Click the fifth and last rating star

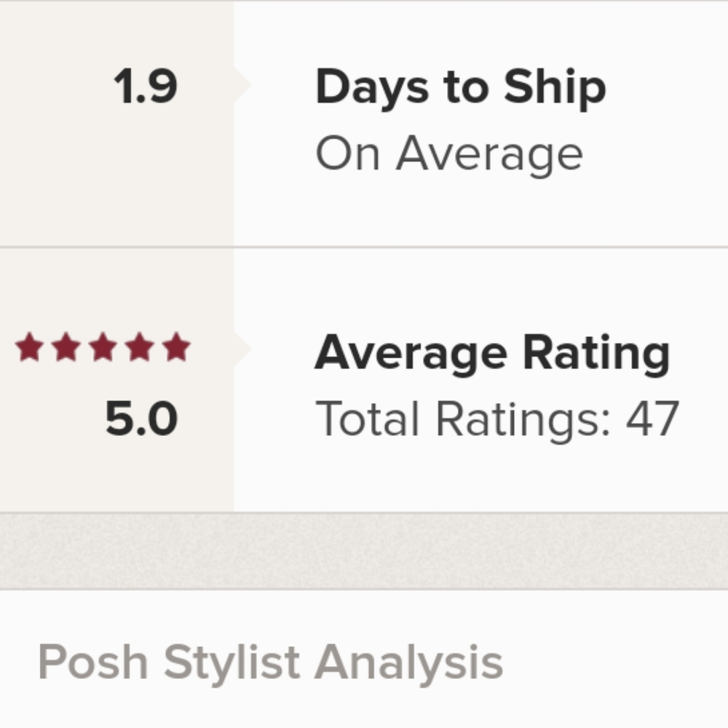coord(176,347)
